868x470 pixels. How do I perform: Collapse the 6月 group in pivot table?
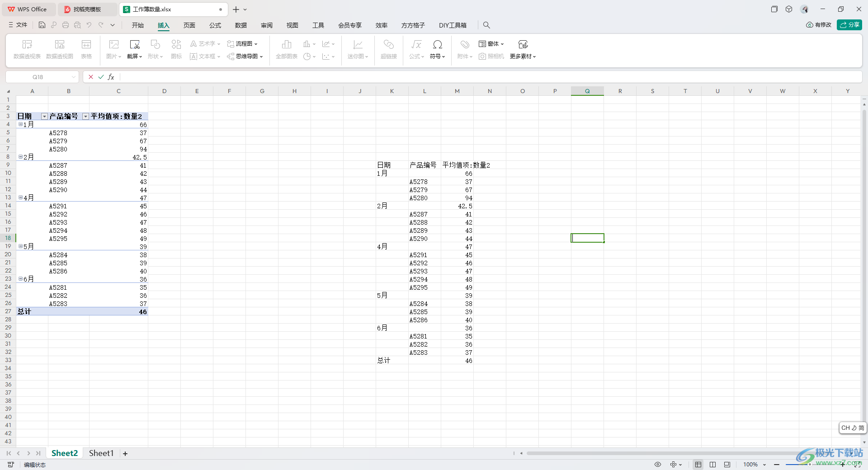pos(20,279)
